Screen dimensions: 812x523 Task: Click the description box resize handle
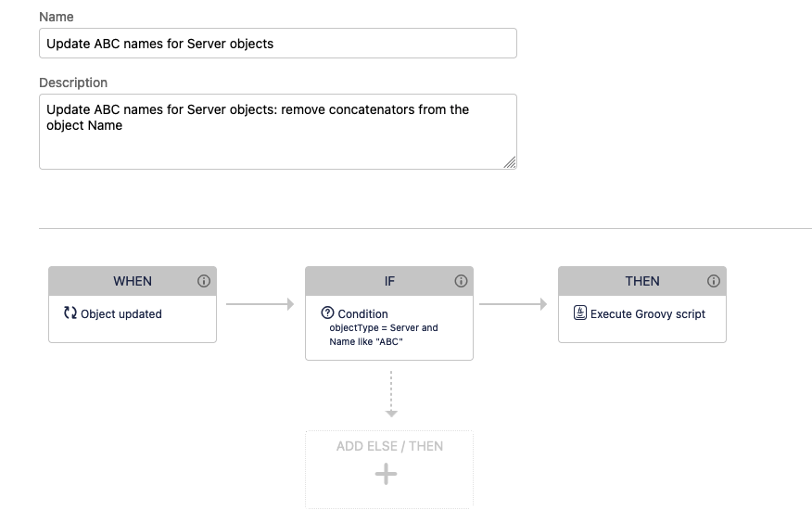(510, 162)
